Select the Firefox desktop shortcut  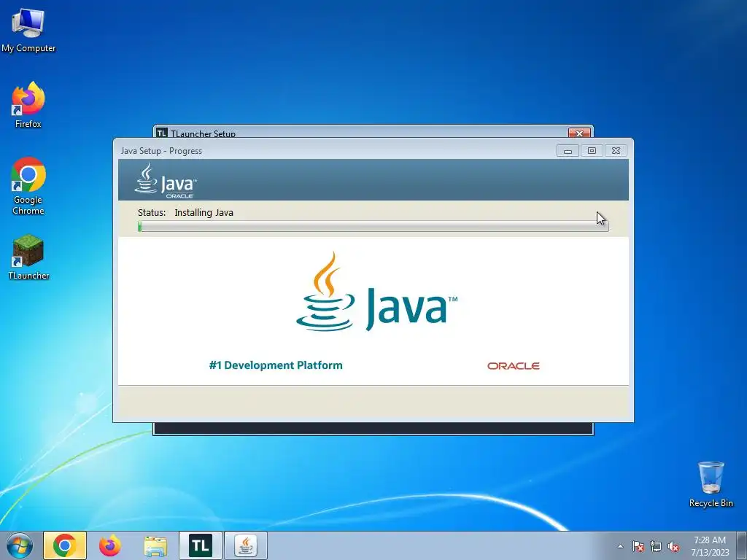pyautogui.click(x=28, y=105)
